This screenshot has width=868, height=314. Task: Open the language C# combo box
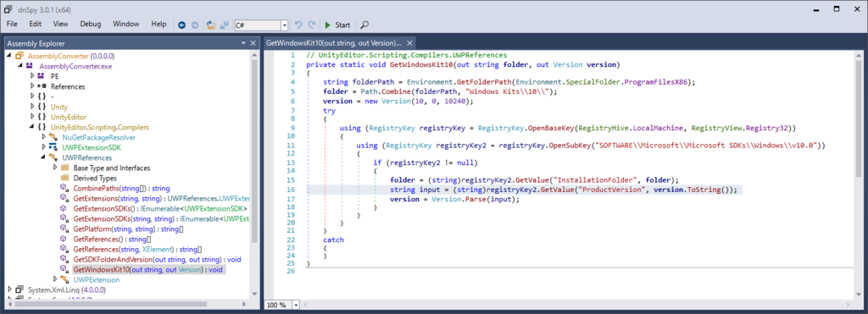point(261,25)
